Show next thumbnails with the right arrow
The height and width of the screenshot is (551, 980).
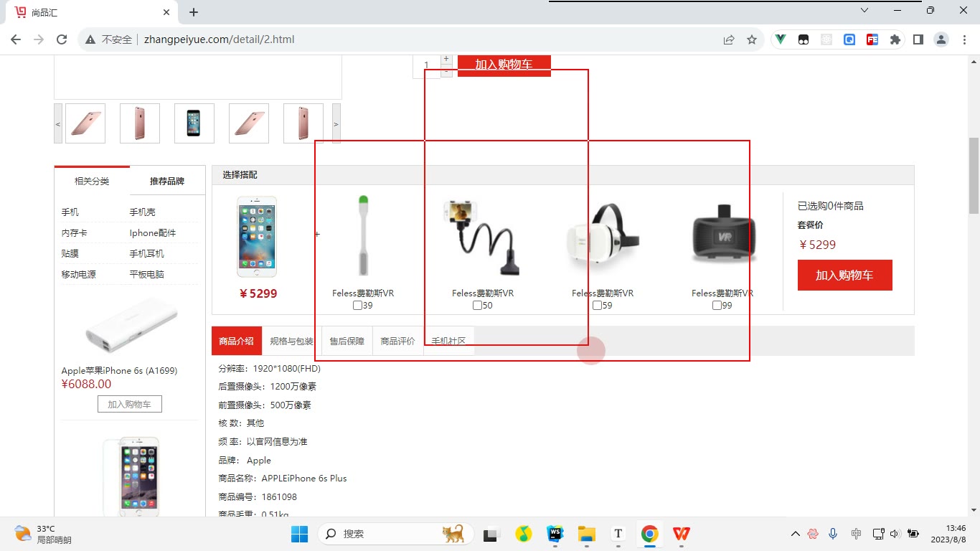(336, 123)
